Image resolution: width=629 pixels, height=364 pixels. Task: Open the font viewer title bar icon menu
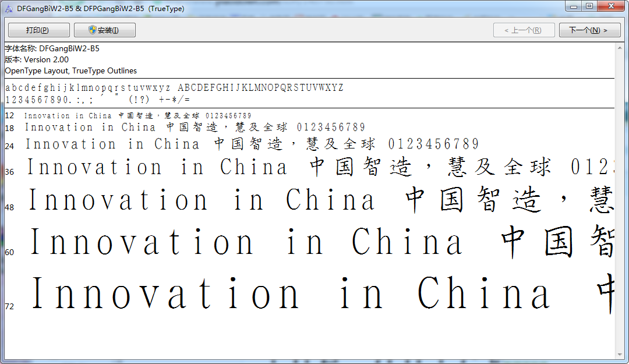pyautogui.click(x=9, y=8)
